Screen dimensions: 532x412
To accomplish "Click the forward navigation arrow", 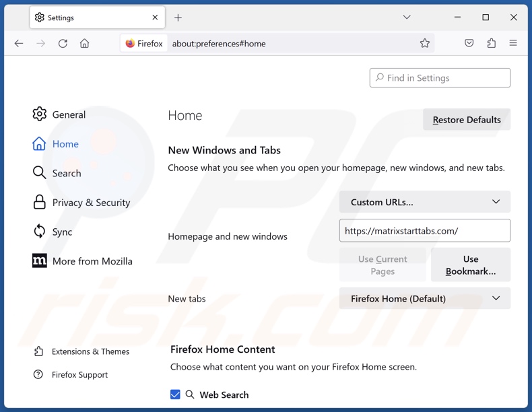I will (x=40, y=43).
